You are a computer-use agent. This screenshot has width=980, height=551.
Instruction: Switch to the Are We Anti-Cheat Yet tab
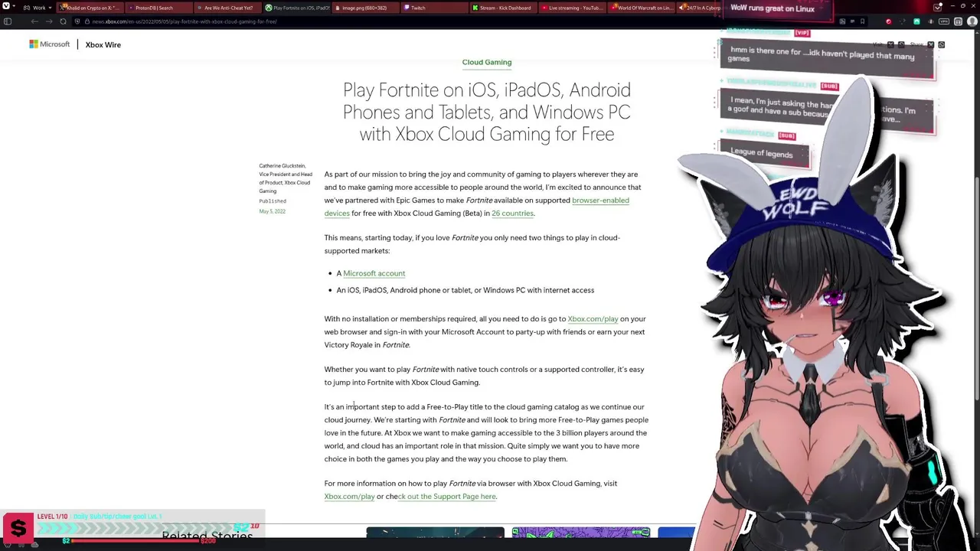(228, 8)
